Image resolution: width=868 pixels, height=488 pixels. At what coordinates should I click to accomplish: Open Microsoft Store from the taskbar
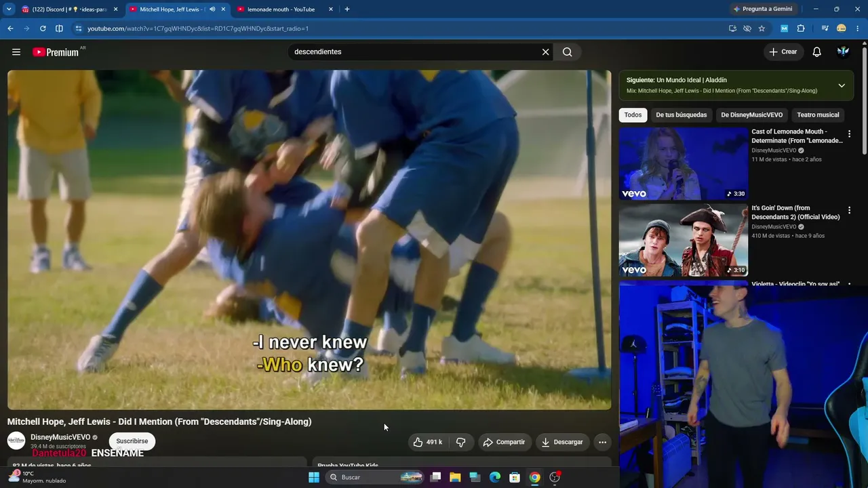click(x=515, y=477)
